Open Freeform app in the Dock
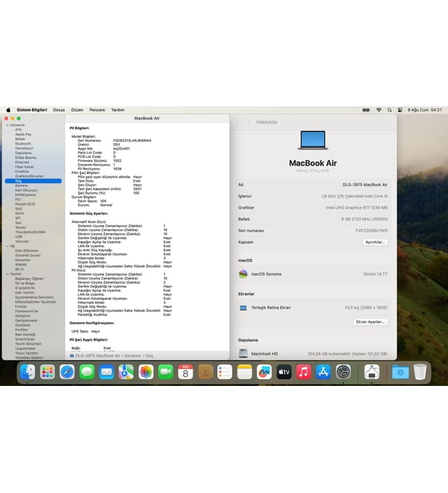Screen dimensions: 448x493 [264, 372]
